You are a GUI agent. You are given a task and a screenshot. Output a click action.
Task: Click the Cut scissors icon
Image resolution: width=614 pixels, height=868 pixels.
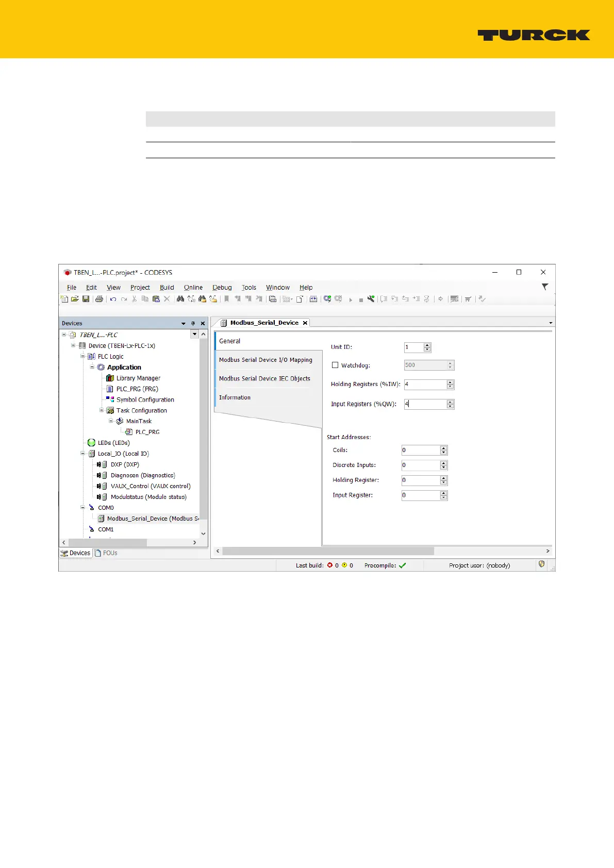click(x=134, y=299)
